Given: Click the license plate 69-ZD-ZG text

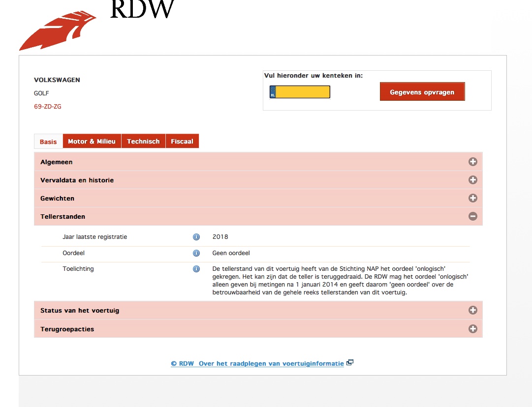Looking at the screenshot, I should point(48,106).
